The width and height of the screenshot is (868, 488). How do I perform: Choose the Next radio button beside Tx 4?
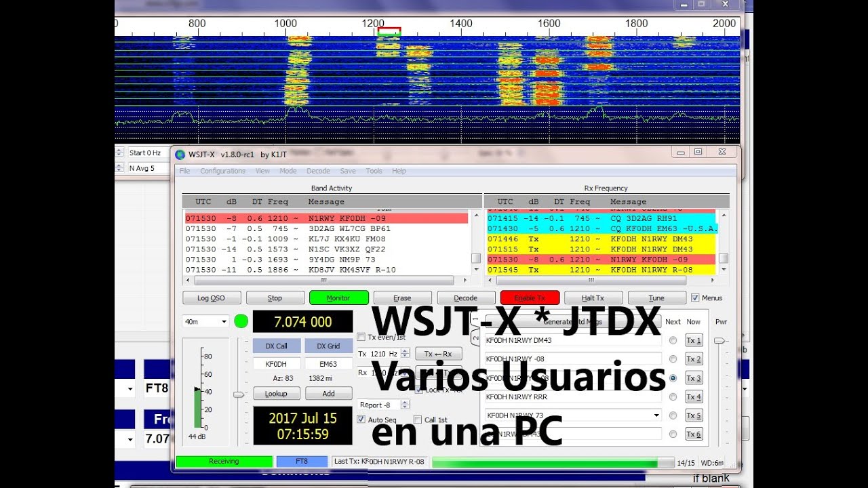[x=673, y=397]
